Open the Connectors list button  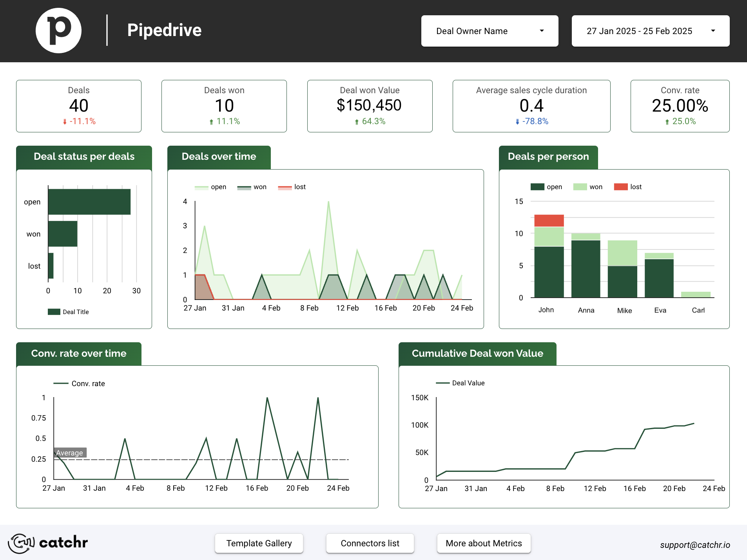click(370, 543)
